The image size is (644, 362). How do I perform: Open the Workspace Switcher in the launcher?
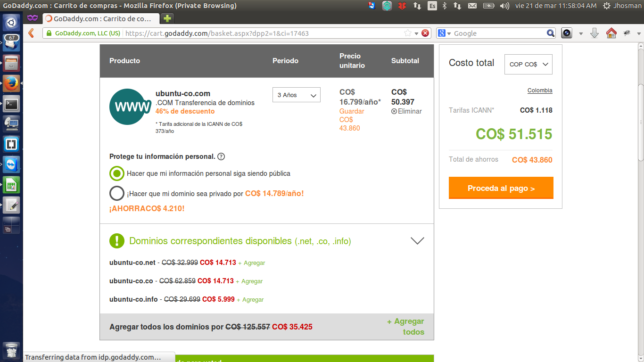click(x=11, y=225)
